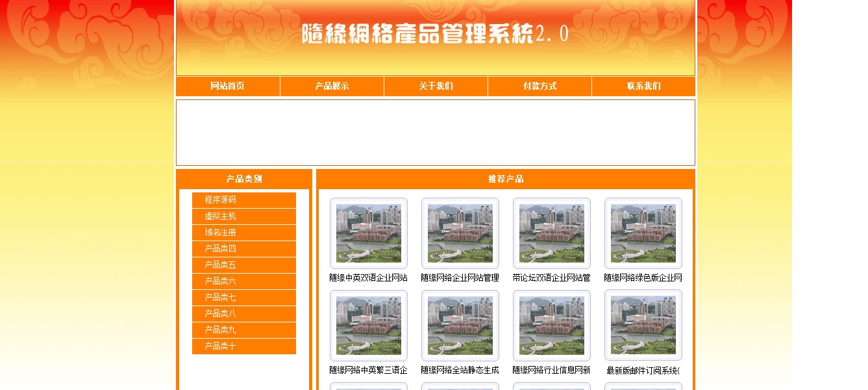Click the 随缘网络绿色版企业网 product title
This screenshot has width=868, height=390.
coord(643,278)
